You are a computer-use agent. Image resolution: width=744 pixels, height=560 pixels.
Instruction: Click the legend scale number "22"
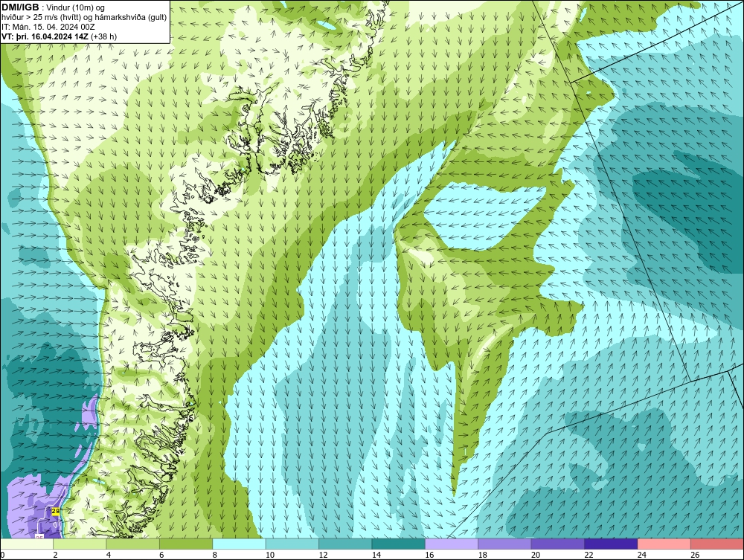[589, 555]
